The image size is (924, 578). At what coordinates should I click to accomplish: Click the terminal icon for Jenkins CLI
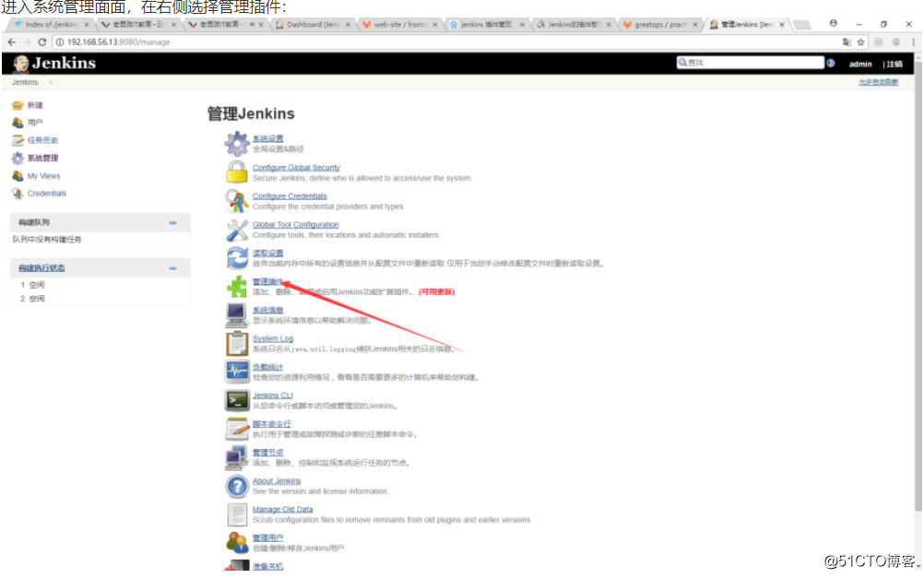point(237,401)
